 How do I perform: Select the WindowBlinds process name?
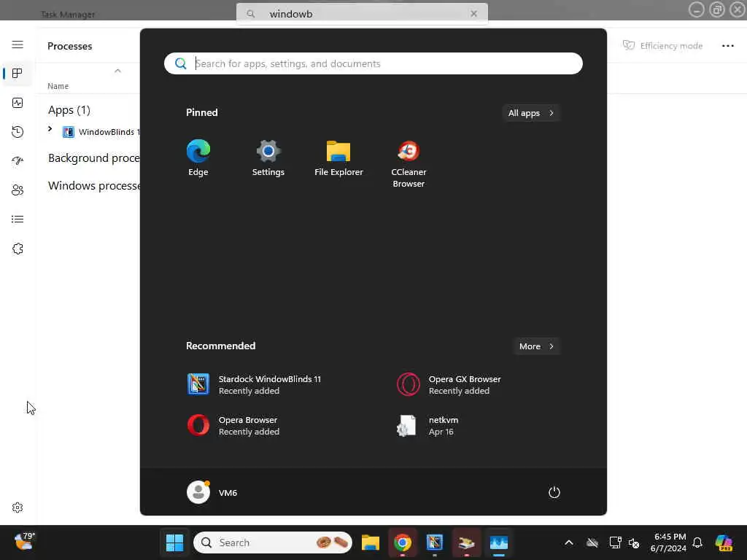pyautogui.click(x=109, y=132)
